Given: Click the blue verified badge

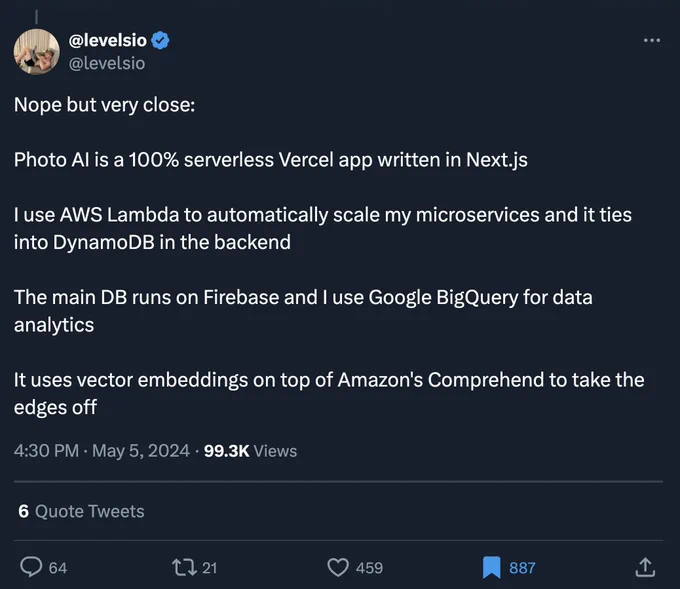Looking at the screenshot, I should click(160, 40).
